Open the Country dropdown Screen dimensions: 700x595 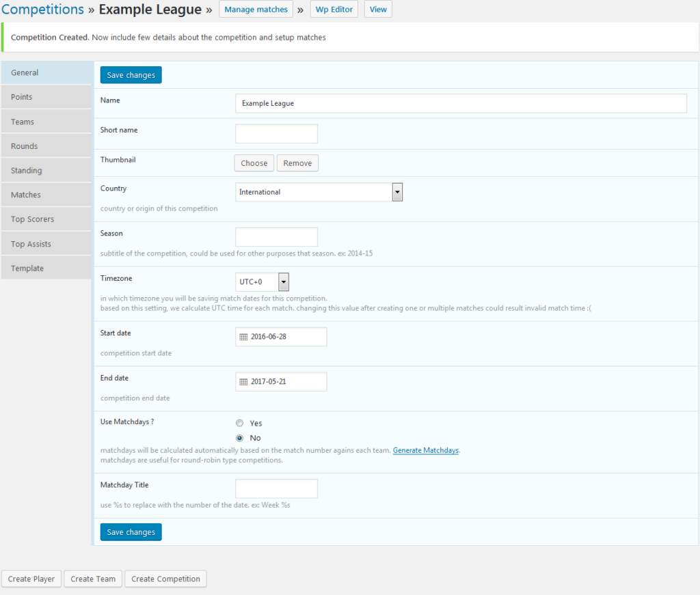(x=319, y=192)
